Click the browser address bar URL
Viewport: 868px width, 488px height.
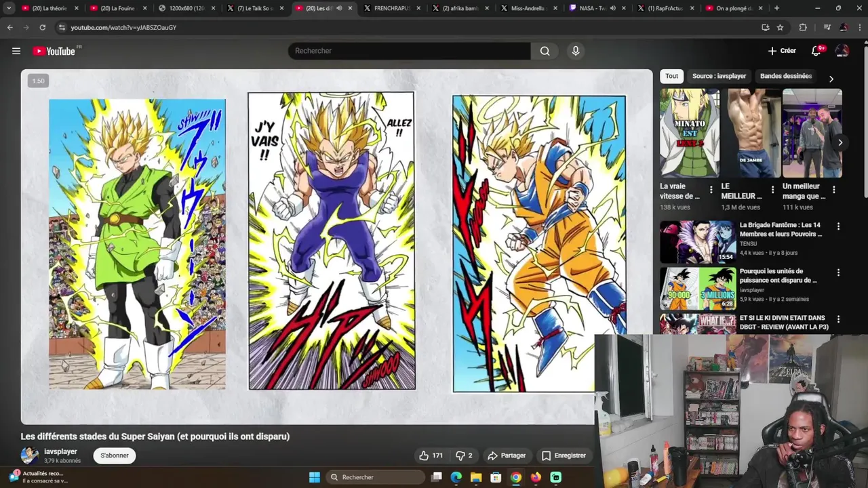pos(123,27)
